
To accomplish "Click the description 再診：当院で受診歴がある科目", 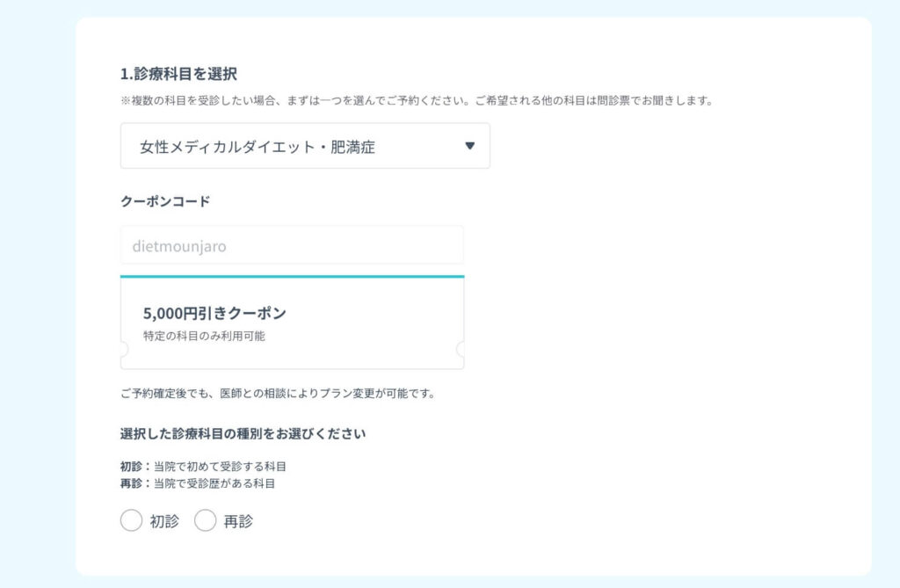I will 198,483.
